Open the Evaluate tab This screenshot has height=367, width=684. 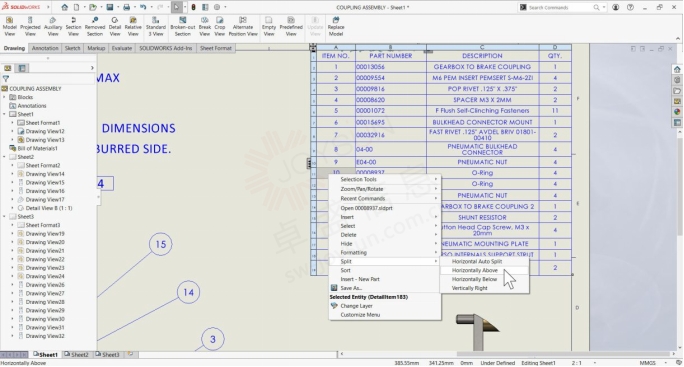122,48
